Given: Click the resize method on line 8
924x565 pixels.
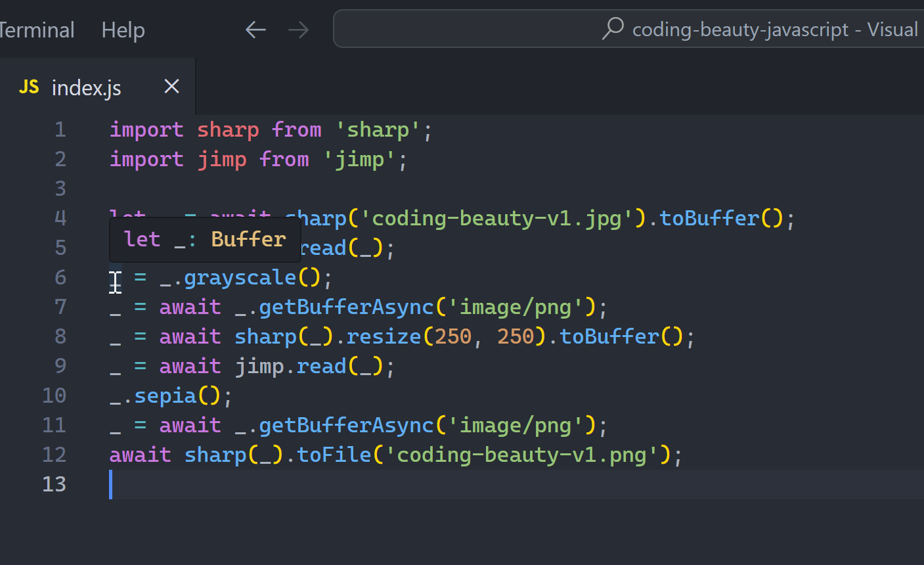Looking at the screenshot, I should coord(384,337).
